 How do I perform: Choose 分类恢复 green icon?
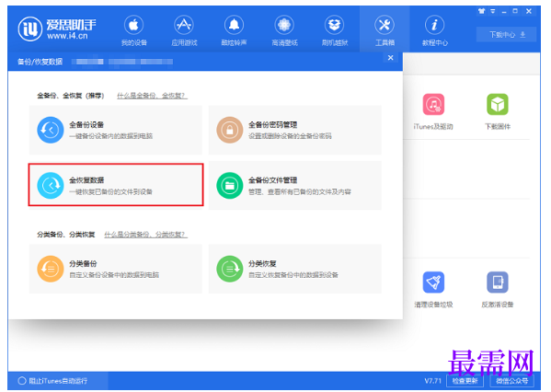[x=230, y=269]
